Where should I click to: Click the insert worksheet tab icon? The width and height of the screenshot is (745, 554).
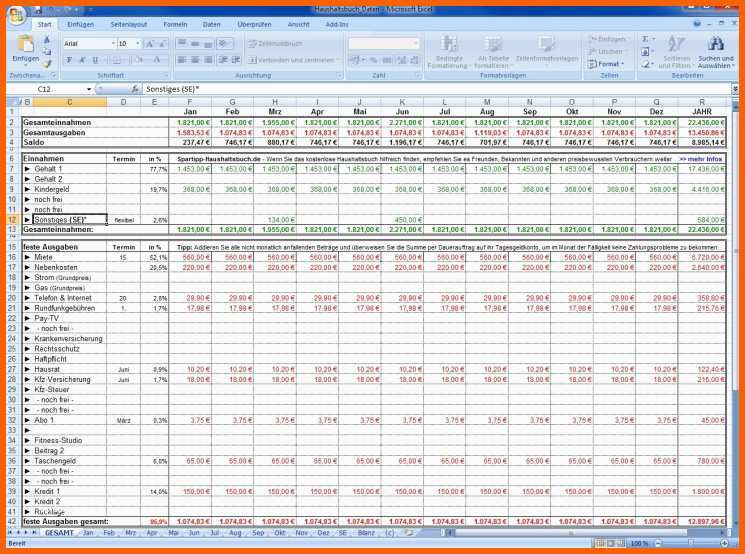(x=408, y=533)
